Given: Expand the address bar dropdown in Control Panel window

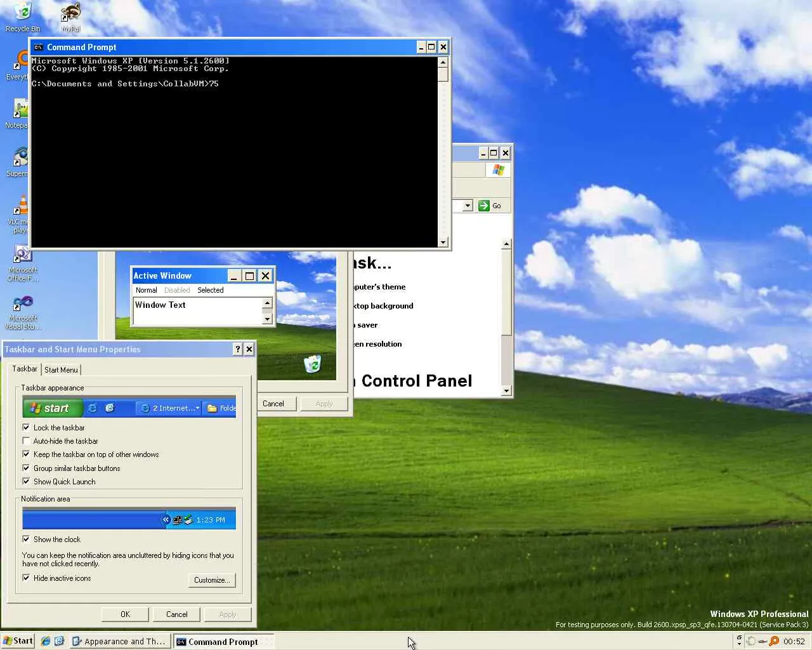Looking at the screenshot, I should 468,206.
